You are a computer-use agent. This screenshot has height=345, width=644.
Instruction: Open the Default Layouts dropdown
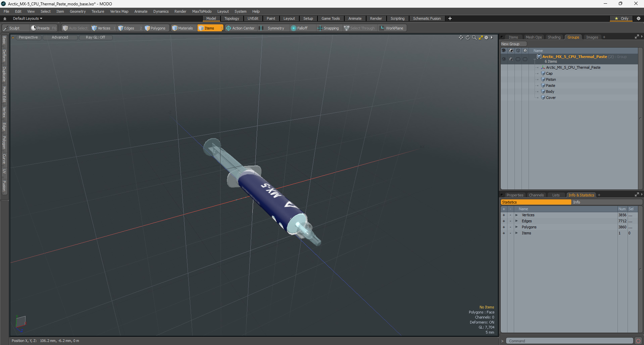click(28, 18)
